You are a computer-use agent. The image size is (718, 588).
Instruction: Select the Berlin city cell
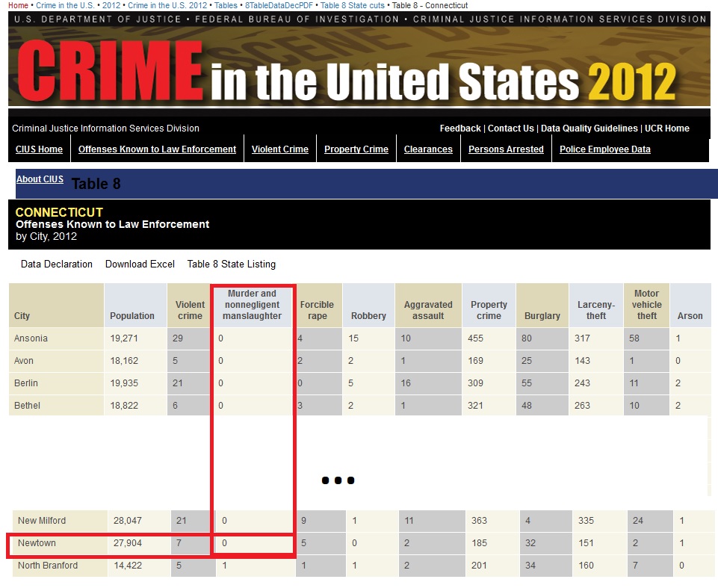click(56, 383)
